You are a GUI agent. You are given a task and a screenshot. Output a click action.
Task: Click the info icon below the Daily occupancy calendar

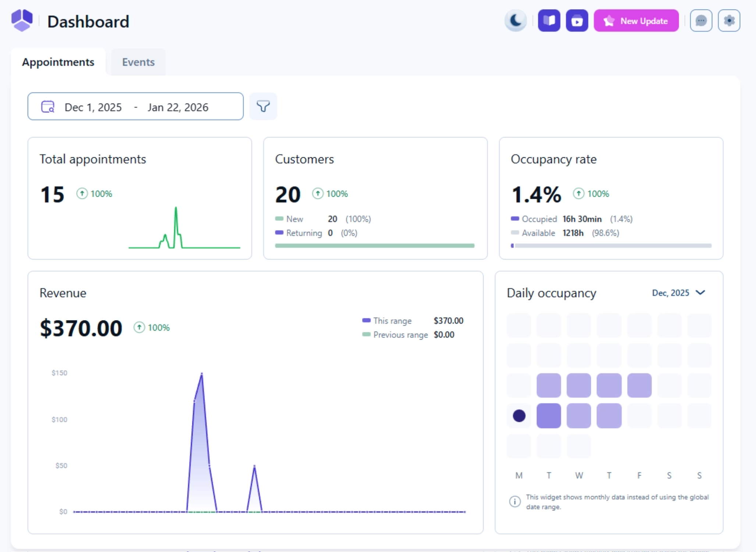point(515,502)
